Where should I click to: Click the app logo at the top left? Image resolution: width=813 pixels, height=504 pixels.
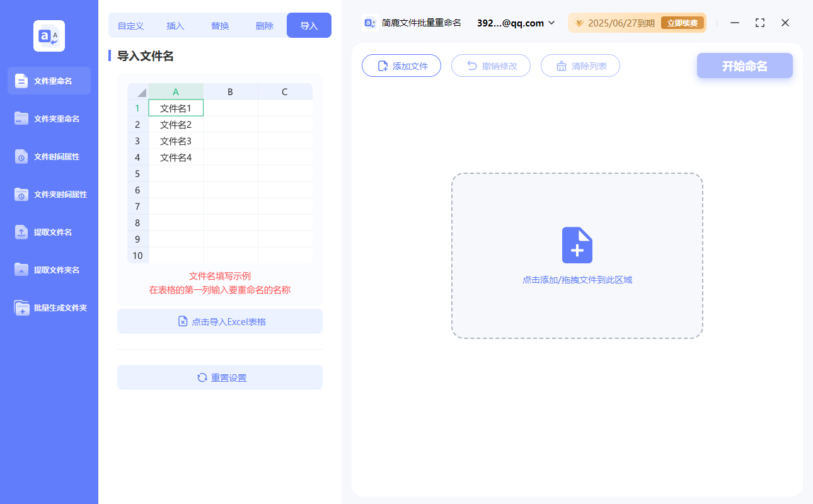(49, 36)
